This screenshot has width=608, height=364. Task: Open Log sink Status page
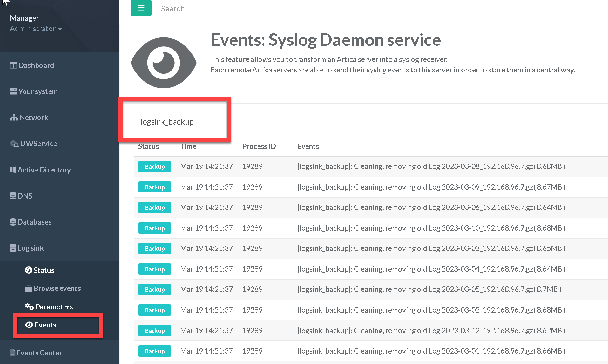[x=44, y=270]
